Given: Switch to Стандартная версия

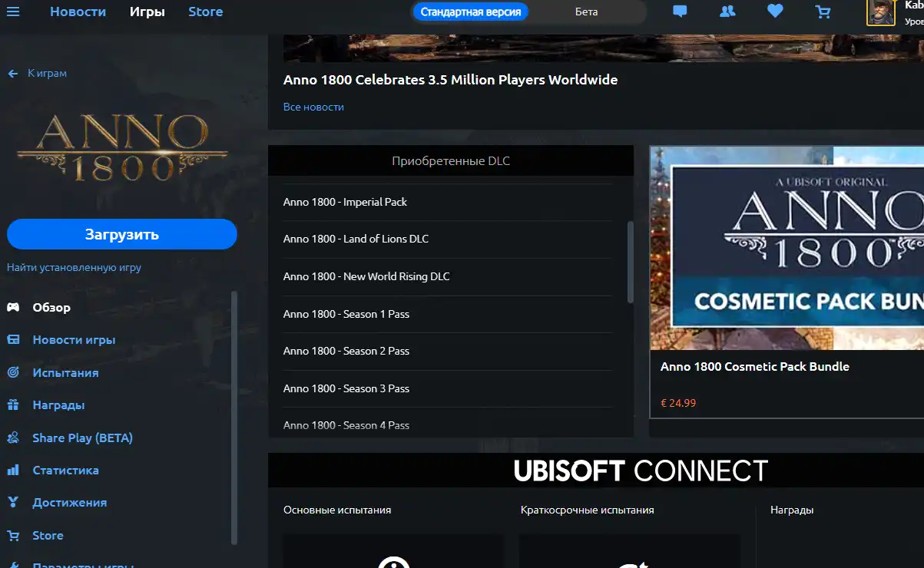Looking at the screenshot, I should point(471,12).
